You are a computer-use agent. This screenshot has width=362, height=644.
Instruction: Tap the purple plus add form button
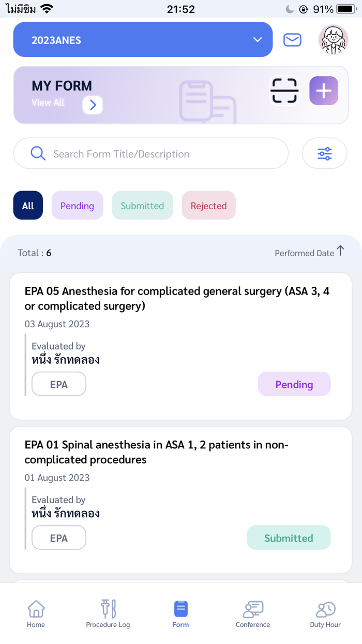[x=324, y=91]
